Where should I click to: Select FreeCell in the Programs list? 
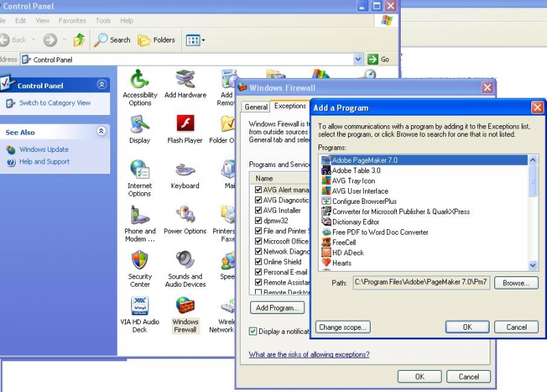(343, 242)
